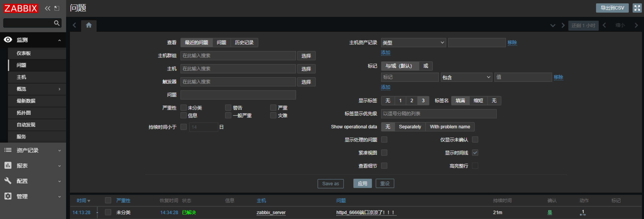Click 移除 link next to 主机资产记录
Viewport: 644px width, 219px height.
click(x=512, y=42)
